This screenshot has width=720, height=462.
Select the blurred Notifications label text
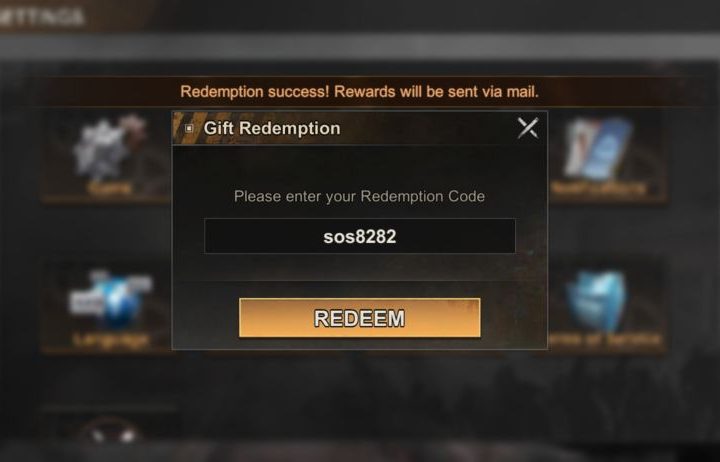point(599,188)
